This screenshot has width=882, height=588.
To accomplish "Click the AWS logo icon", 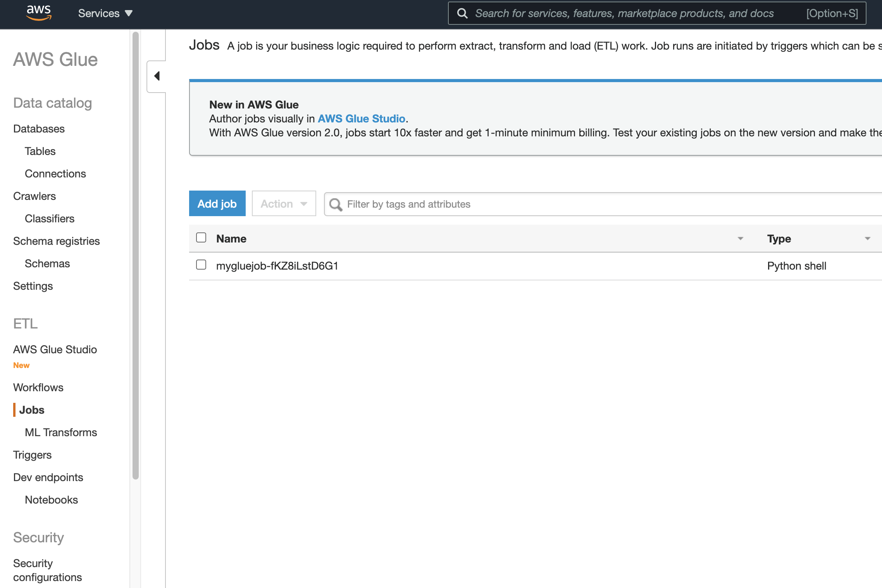I will click(x=38, y=13).
